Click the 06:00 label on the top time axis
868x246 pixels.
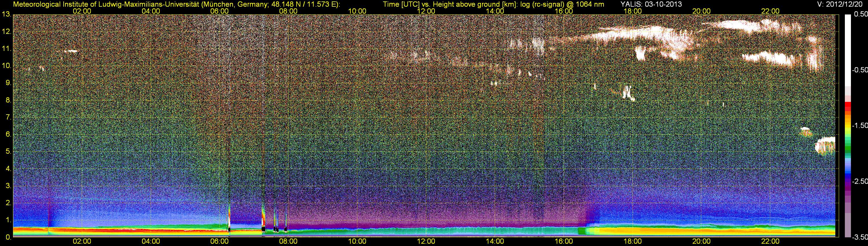[x=219, y=11]
